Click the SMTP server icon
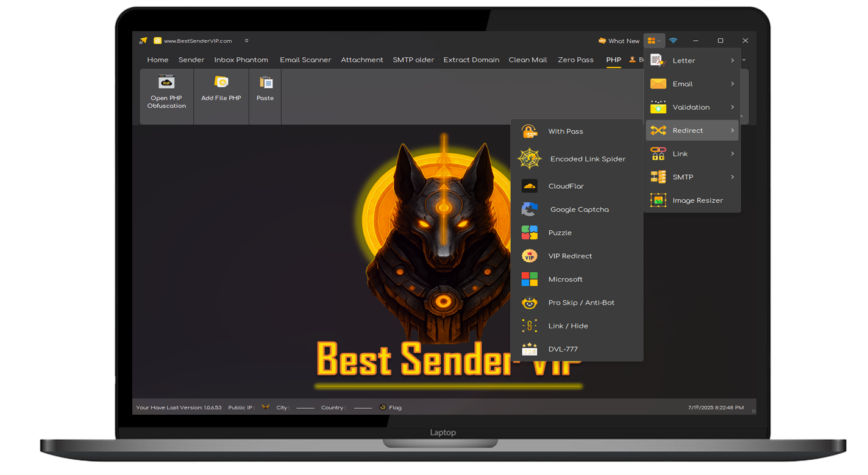This screenshot has height=475, width=868. 658,177
